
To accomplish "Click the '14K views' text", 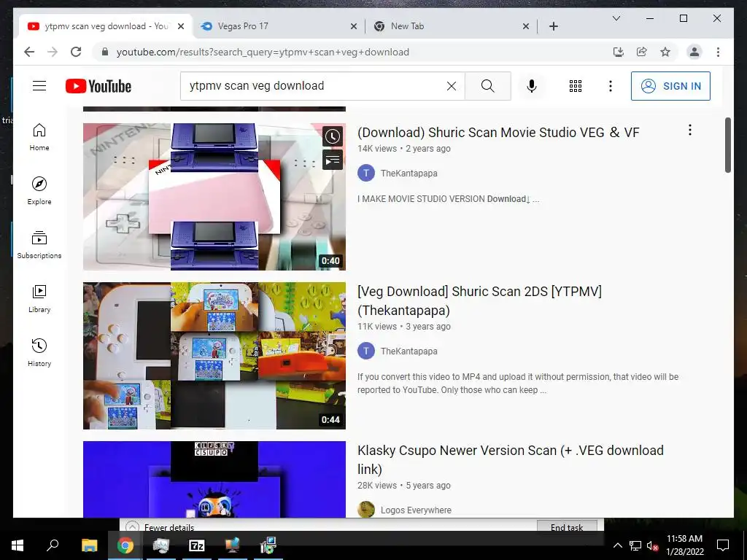I will (x=377, y=149).
